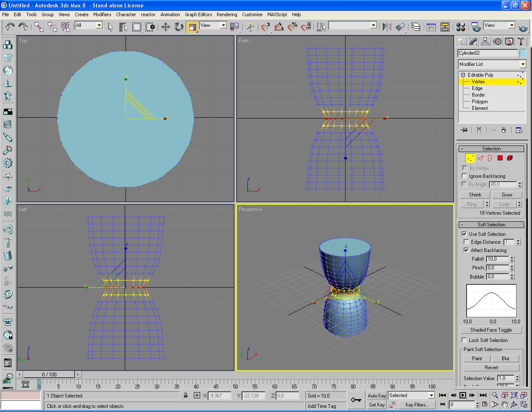This screenshot has width=532, height=412.
Task: Click the Zoom magnifier viewport control
Action: [495, 395]
